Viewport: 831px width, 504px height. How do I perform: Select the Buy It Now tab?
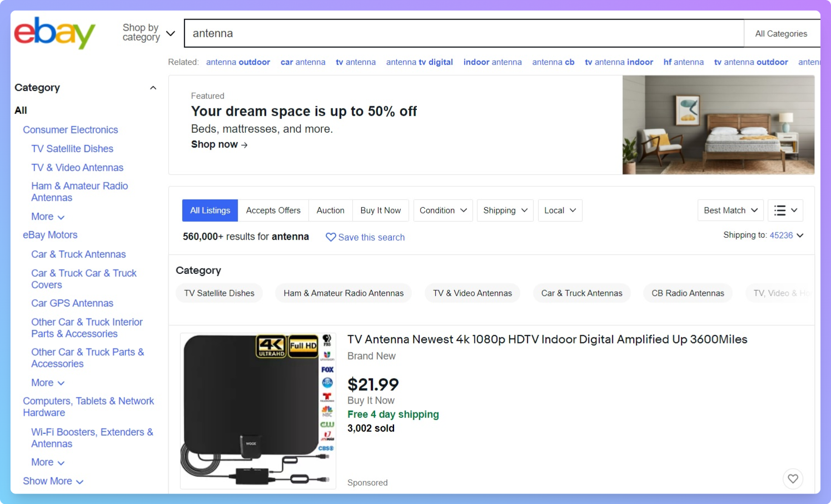[x=381, y=211]
